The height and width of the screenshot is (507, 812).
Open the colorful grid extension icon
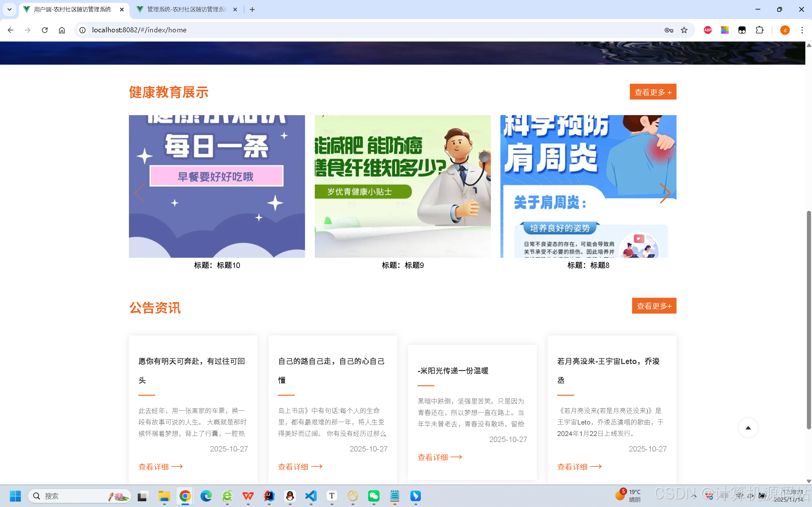tap(725, 30)
